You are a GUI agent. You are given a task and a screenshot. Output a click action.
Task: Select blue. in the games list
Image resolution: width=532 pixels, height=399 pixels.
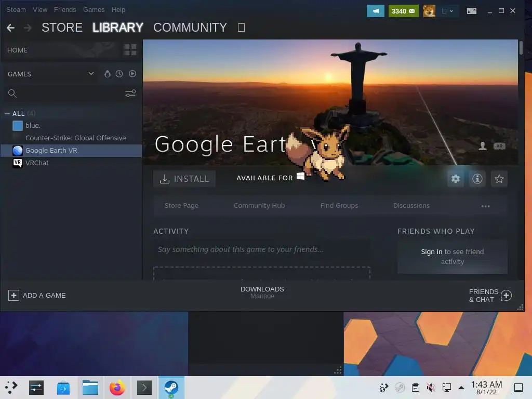tap(71, 126)
